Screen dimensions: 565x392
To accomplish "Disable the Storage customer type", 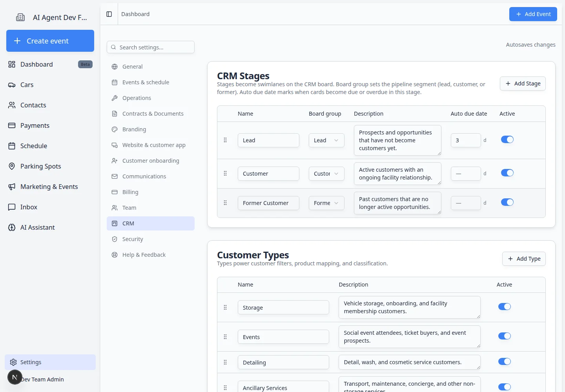I will (505, 307).
